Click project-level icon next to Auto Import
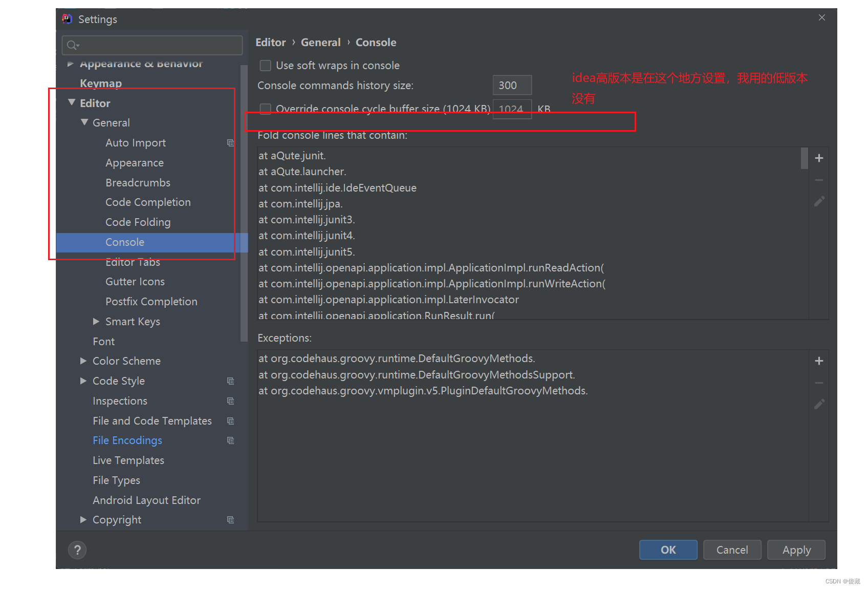Screen dimensions: 868x589 [x=231, y=143]
